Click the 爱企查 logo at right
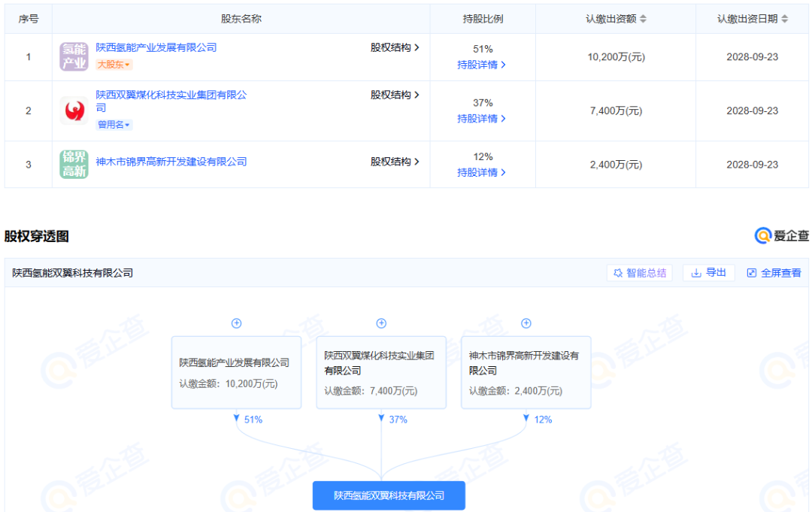Viewport: 812px width, 512px height. [782, 236]
